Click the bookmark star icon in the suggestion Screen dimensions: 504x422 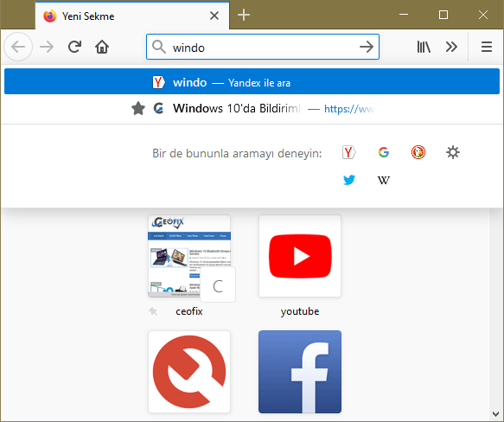[138, 108]
